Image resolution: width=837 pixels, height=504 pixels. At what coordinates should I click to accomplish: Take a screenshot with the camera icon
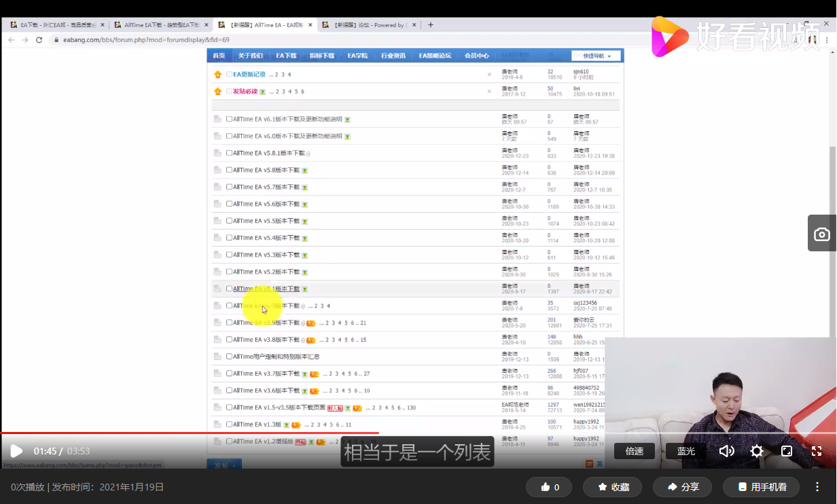[x=822, y=234]
